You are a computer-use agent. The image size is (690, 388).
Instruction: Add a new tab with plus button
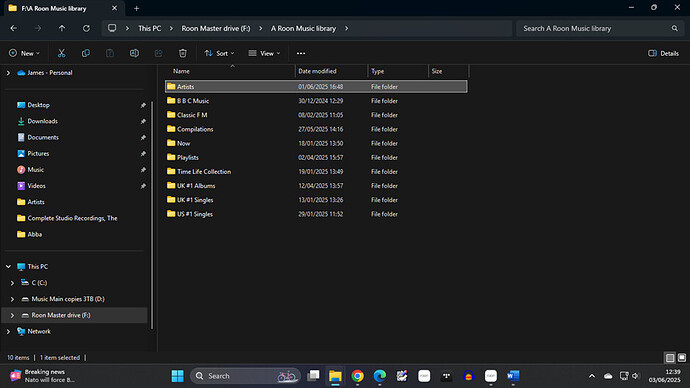point(136,8)
